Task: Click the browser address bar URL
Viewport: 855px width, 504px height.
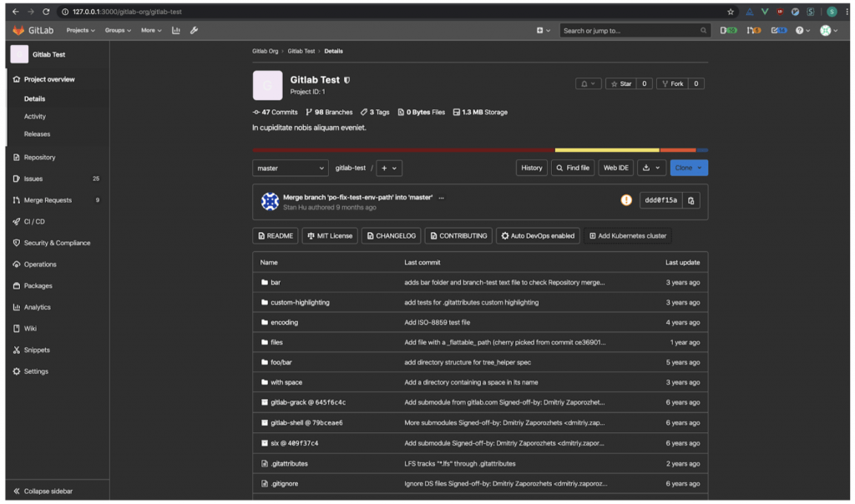Action: point(127,12)
